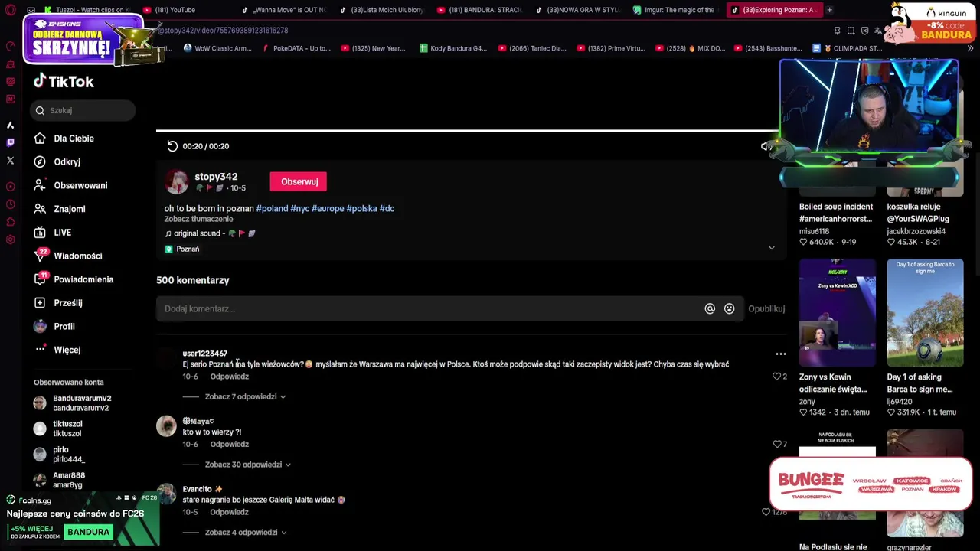Open the Opera browser menu logo

tap(10, 10)
